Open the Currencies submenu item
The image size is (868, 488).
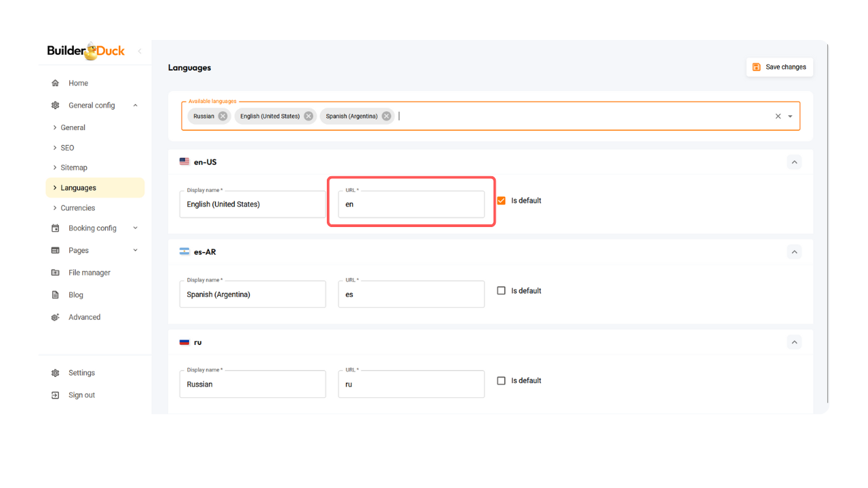tap(77, 208)
